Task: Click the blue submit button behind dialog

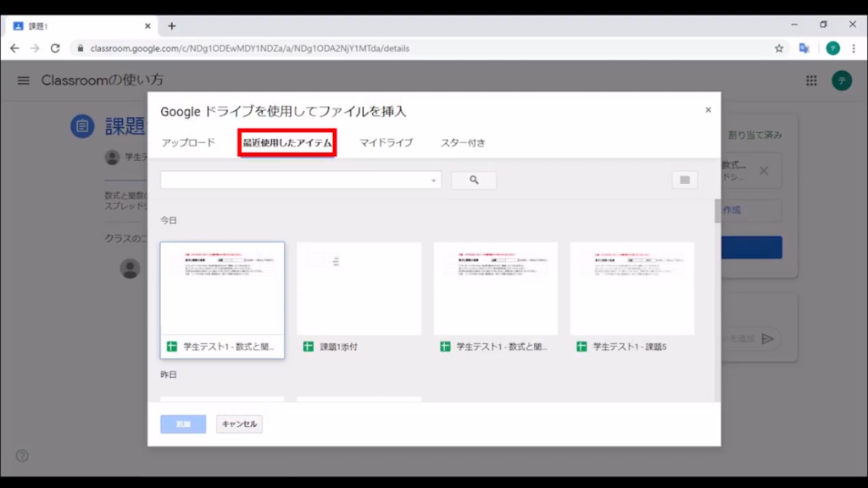Action: pyautogui.click(x=751, y=247)
